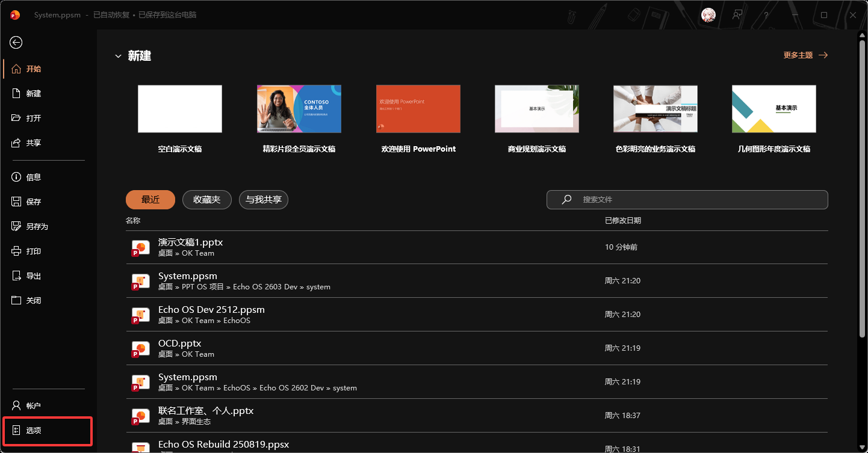Image resolution: width=868 pixels, height=453 pixels.
Task: Click the 搜索文件 search field
Action: [x=687, y=200]
